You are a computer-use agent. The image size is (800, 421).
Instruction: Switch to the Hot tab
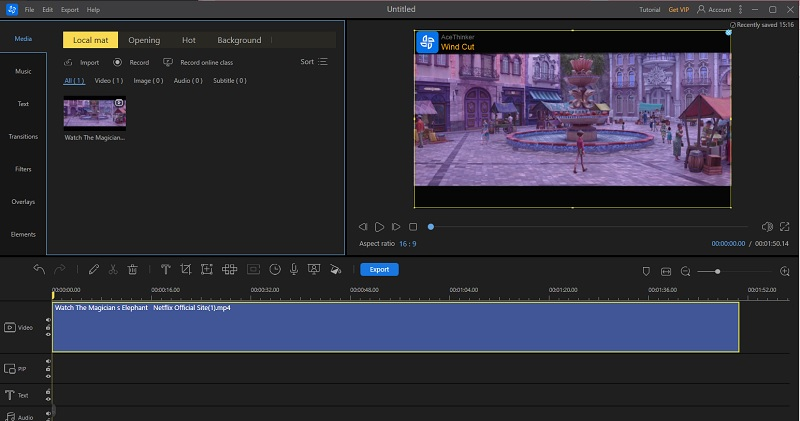pos(189,40)
